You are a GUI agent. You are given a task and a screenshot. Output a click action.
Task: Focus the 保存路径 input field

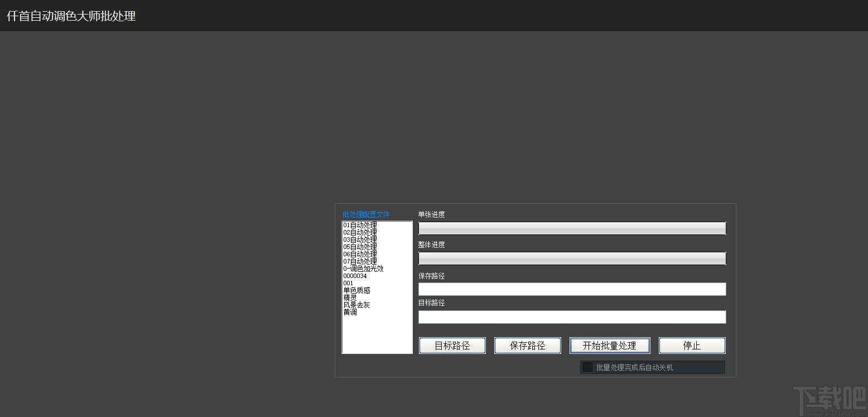pos(572,289)
